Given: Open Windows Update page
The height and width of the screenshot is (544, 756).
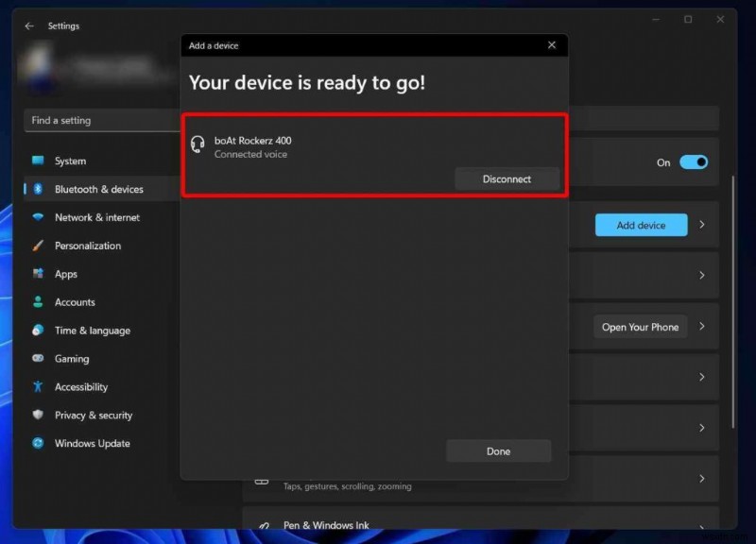Looking at the screenshot, I should (101, 443).
